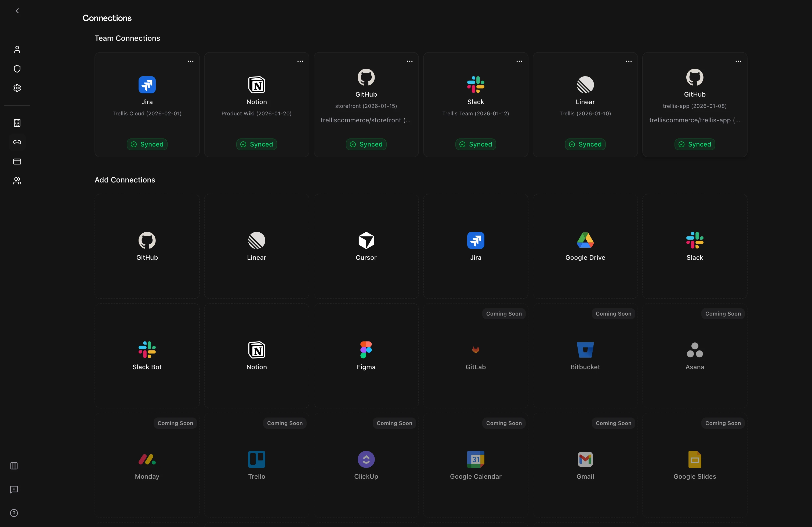Open the options menu on the Jira card

190,61
